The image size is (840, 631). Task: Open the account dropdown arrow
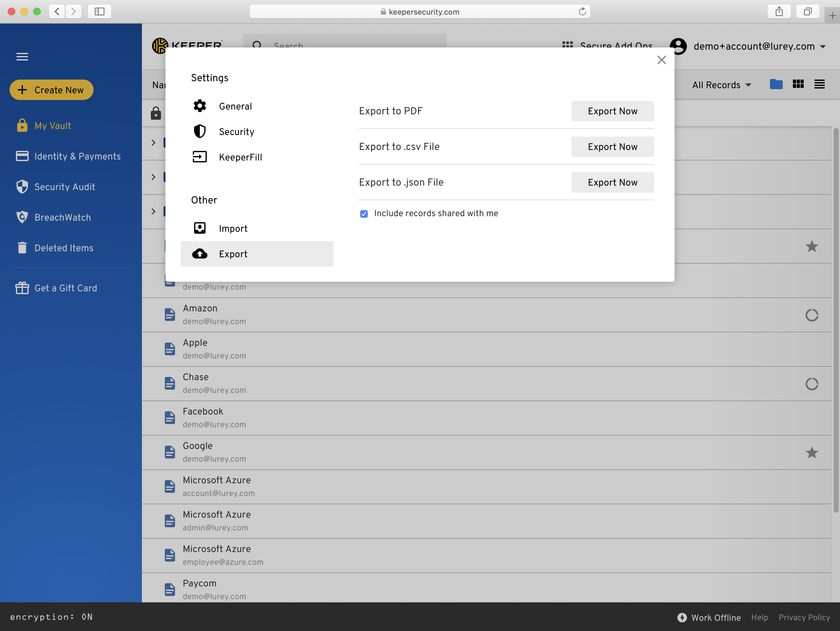[823, 47]
